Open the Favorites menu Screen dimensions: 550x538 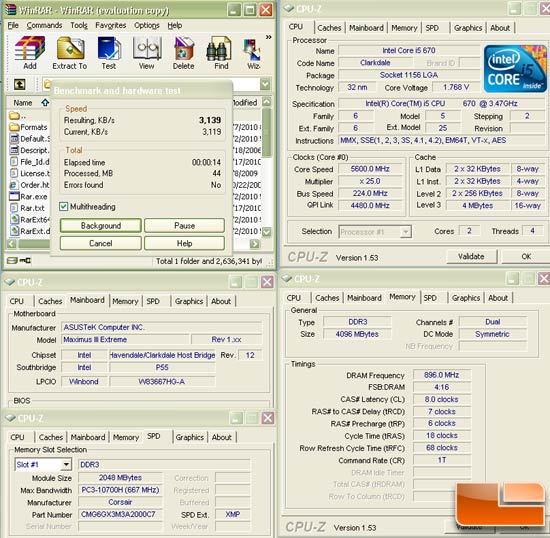(111, 26)
